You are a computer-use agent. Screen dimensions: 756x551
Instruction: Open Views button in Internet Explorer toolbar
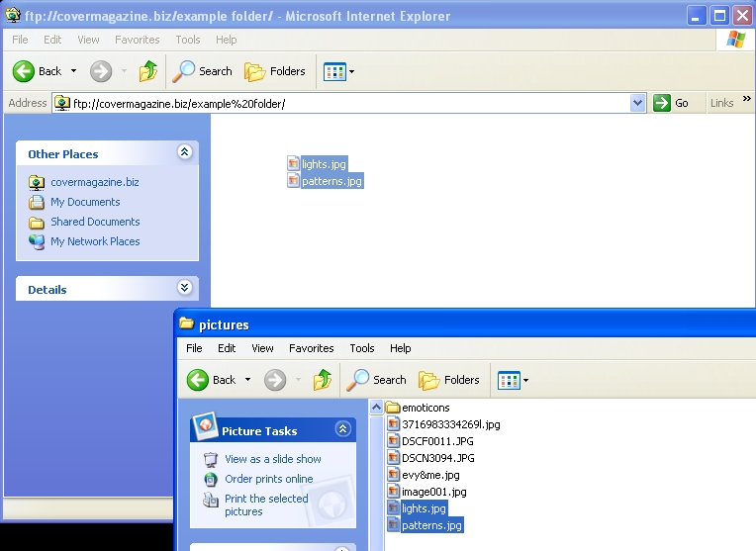click(x=334, y=72)
